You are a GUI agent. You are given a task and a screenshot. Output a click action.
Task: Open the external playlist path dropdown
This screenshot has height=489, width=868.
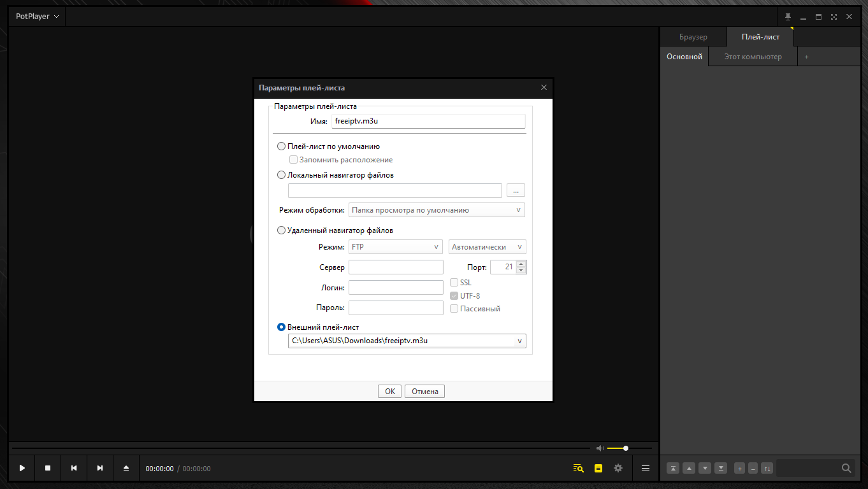click(x=520, y=341)
